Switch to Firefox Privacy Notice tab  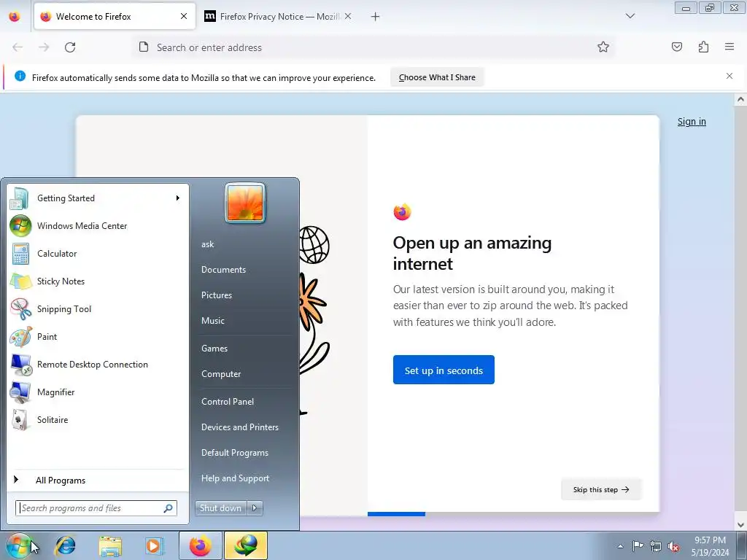(x=279, y=16)
